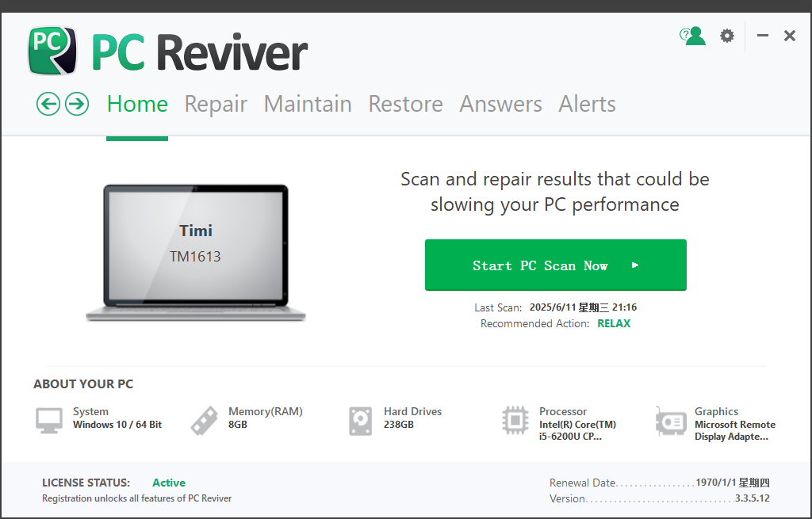Select the Last Scan date 2025/6/11 text
The image size is (812, 519).
[x=583, y=307]
